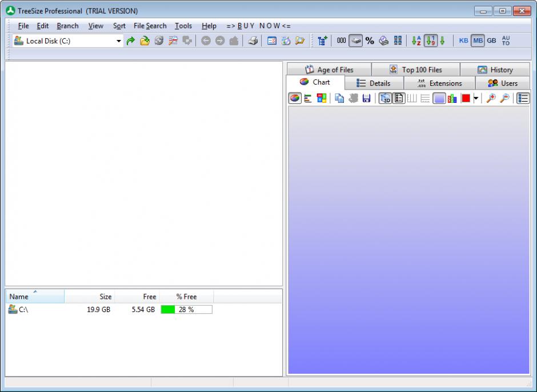Screen dimensions: 537x392
Task: Select the C:\ drive row
Action: [144, 309]
